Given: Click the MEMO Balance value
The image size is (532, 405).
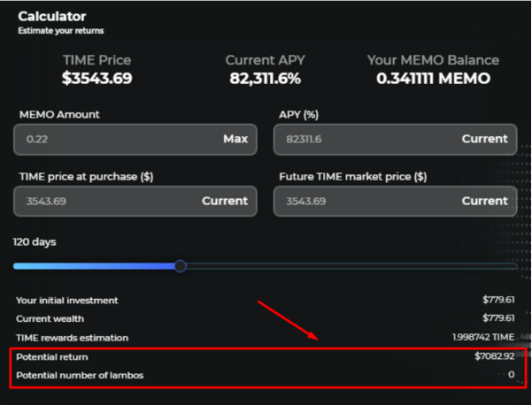Looking at the screenshot, I should [x=433, y=79].
